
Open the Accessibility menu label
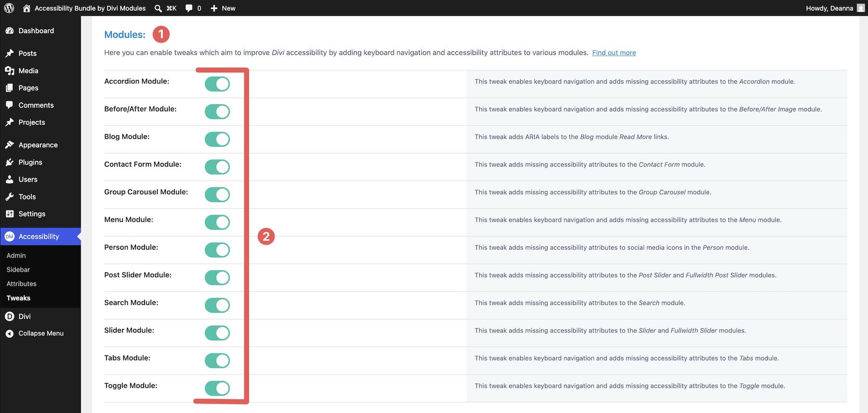[x=39, y=237]
